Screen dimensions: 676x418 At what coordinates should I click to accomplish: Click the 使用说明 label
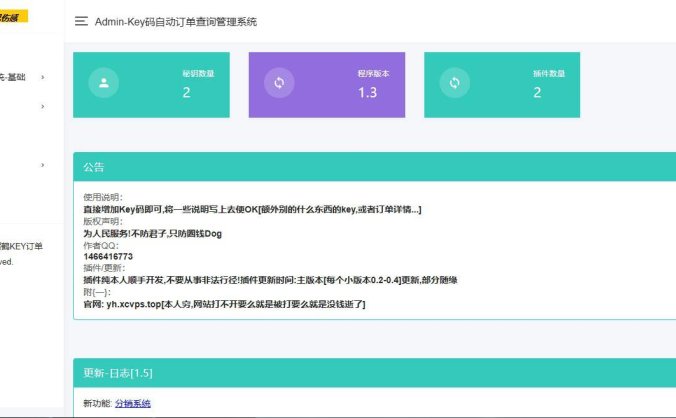pos(103,197)
